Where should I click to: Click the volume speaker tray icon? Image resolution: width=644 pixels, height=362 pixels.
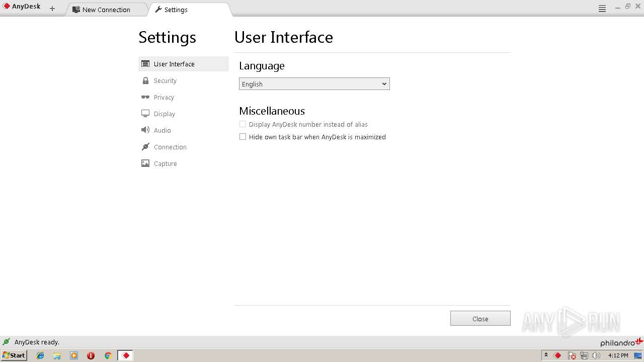[596, 355]
